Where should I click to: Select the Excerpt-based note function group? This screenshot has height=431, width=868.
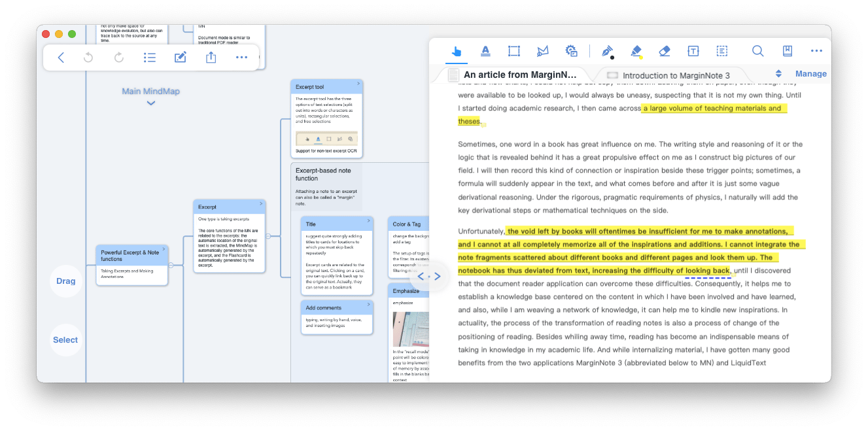(326, 186)
